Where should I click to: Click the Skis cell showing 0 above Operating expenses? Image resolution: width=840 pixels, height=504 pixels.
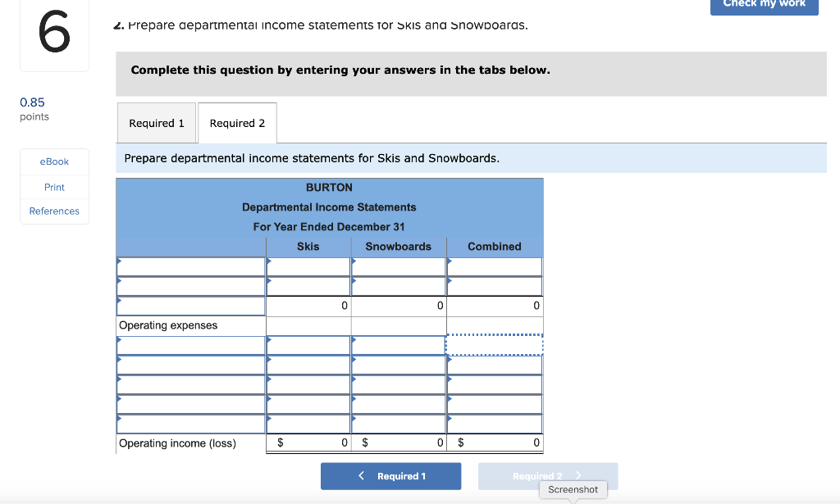tap(308, 305)
